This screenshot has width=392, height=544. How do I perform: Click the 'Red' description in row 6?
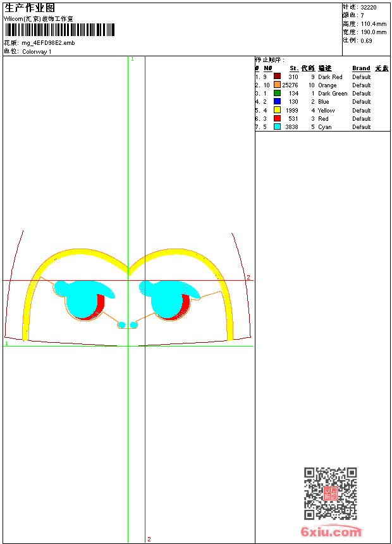(323, 119)
